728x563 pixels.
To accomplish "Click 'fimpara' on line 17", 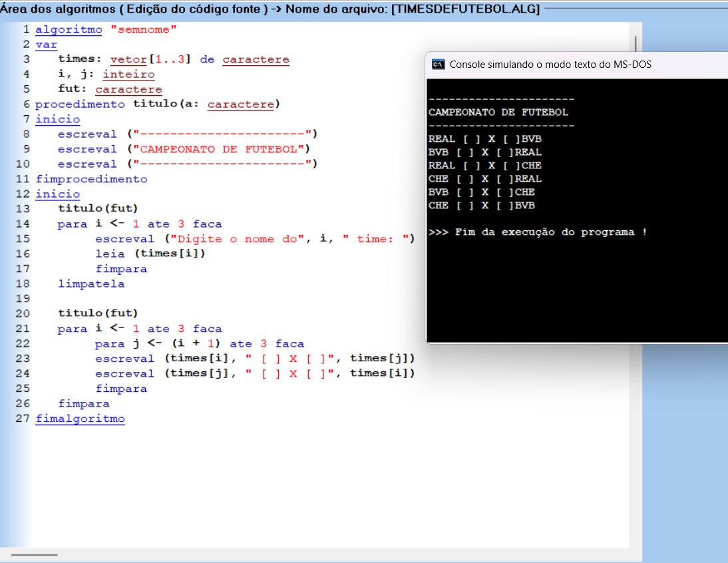I will pos(121,269).
